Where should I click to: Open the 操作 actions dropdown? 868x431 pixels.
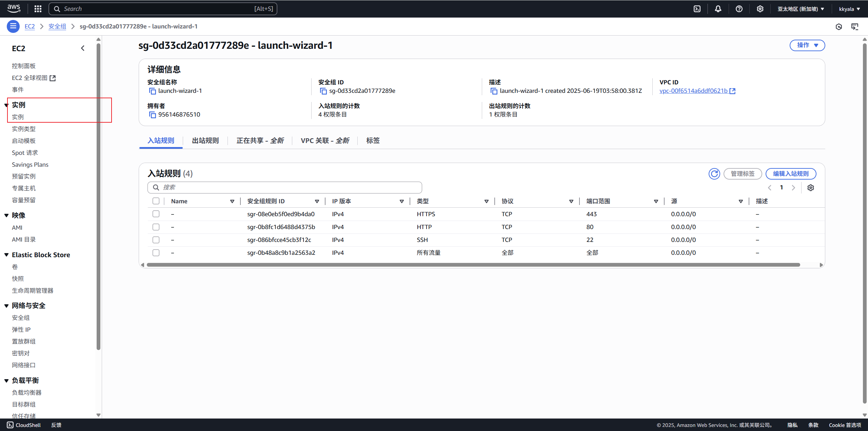pos(807,45)
